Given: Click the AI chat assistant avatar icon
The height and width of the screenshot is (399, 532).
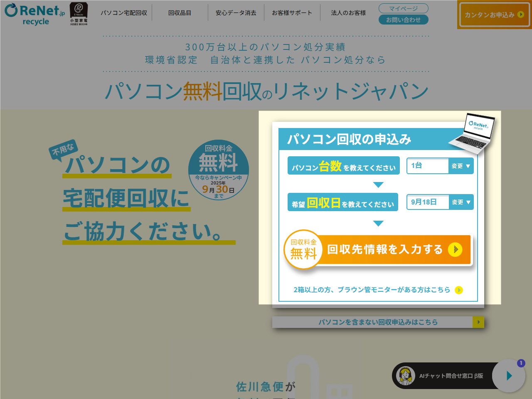Looking at the screenshot, I should [x=405, y=375].
